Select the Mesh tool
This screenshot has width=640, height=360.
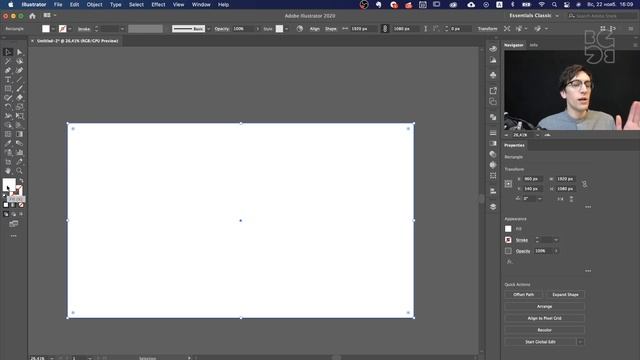coord(8,134)
